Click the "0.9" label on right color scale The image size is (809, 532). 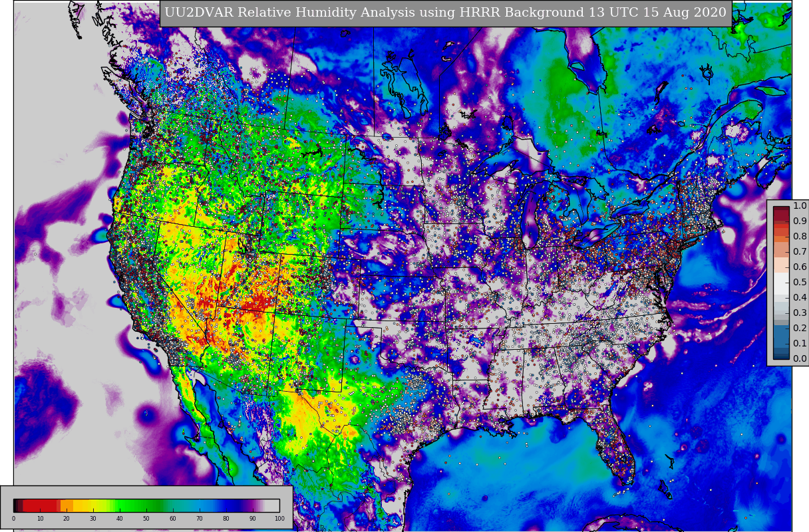pos(800,221)
